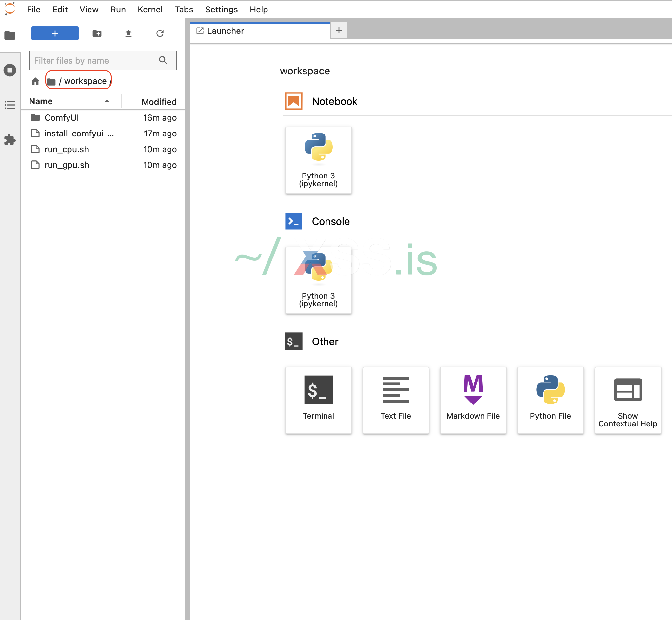Create a new Markdown File
The image size is (672, 620).
click(473, 400)
